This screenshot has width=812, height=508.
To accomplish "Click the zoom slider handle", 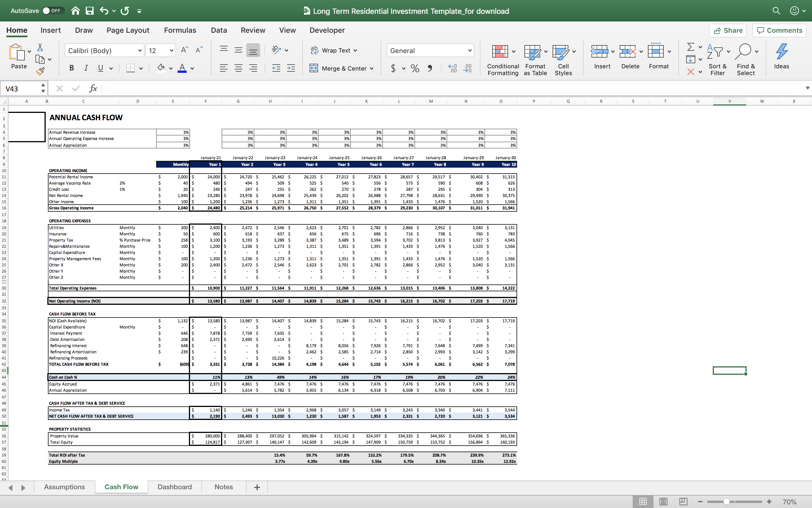I will coord(727,502).
